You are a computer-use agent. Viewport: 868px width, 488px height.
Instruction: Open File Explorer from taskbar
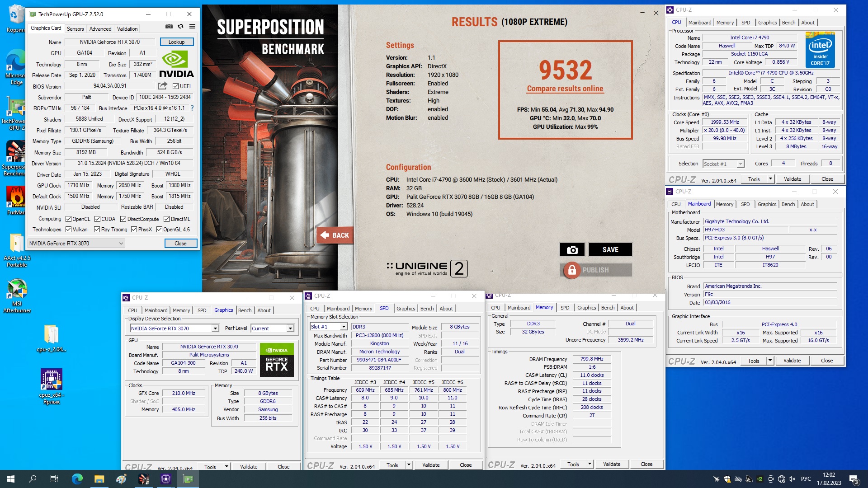click(99, 479)
